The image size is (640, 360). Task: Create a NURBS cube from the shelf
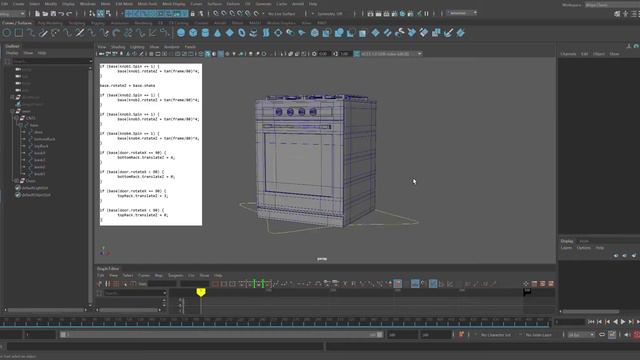(193, 33)
